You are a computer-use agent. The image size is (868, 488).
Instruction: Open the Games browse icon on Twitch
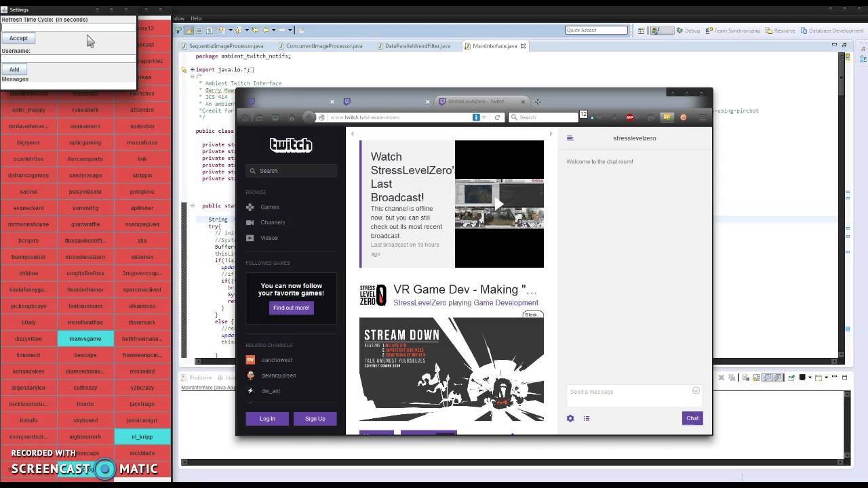[x=250, y=207]
